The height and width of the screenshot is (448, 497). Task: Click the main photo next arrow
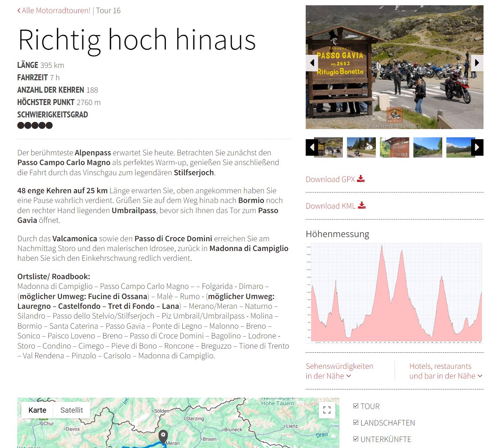[477, 63]
